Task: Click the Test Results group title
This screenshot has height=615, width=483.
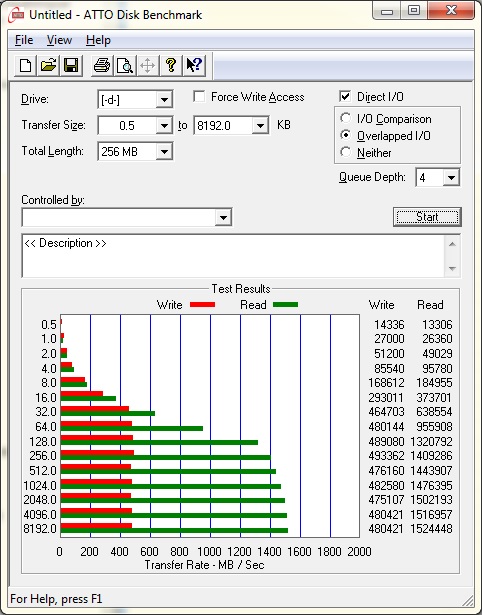Action: pyautogui.click(x=241, y=289)
